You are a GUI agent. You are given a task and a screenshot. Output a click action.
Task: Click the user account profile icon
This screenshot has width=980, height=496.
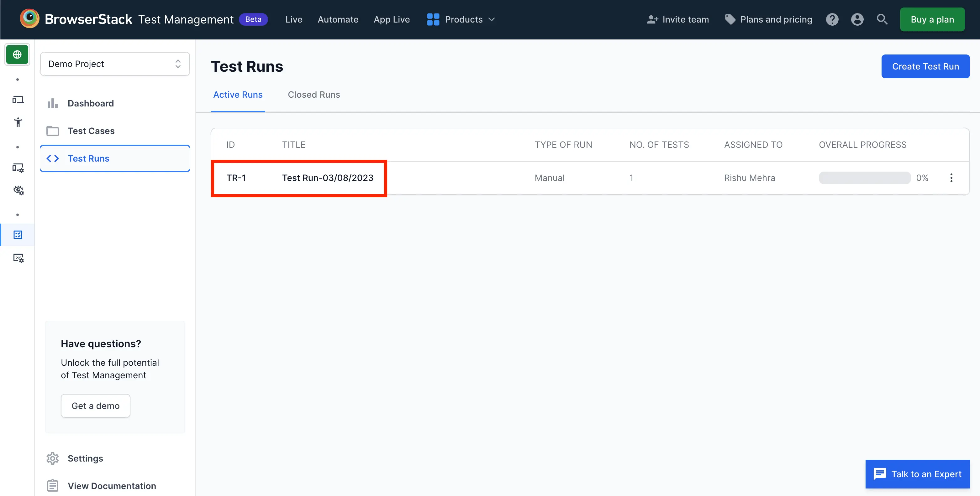coord(857,19)
